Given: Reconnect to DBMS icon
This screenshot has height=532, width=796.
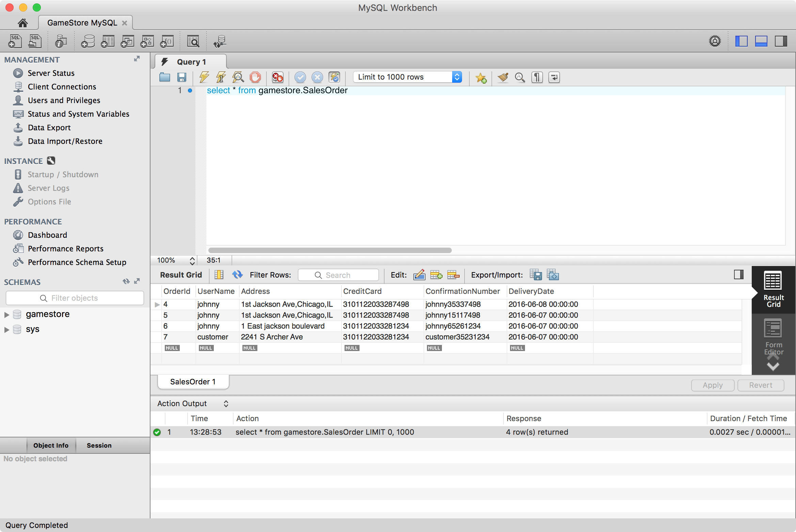Looking at the screenshot, I should pyautogui.click(x=220, y=41).
